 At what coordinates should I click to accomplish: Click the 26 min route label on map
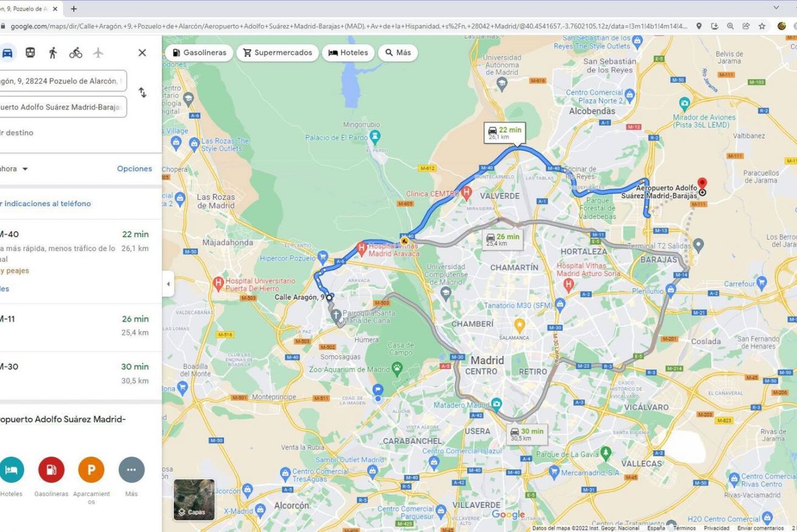click(x=503, y=240)
